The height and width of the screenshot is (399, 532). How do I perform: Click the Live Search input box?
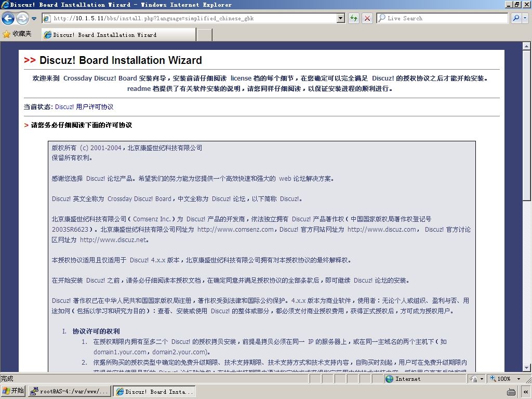(x=442, y=18)
